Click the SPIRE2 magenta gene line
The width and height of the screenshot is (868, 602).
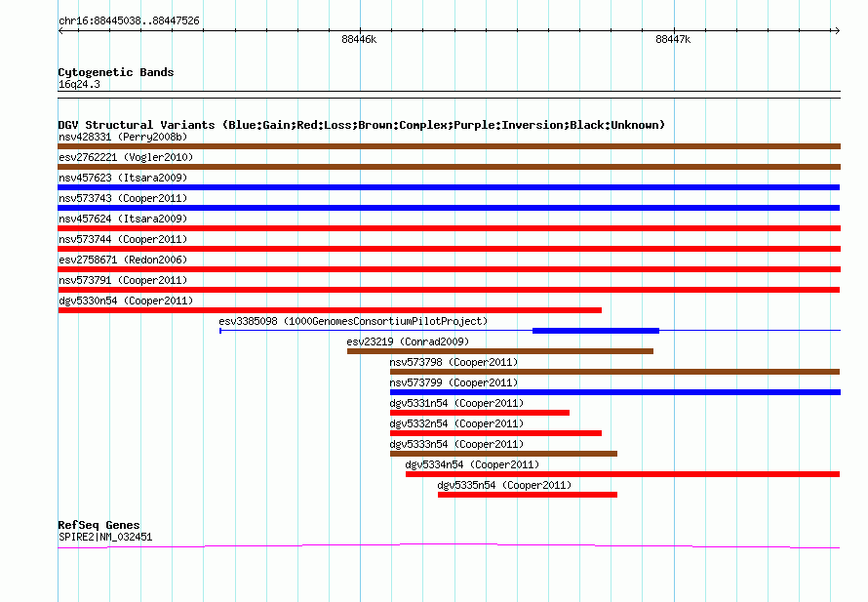[x=449, y=546]
